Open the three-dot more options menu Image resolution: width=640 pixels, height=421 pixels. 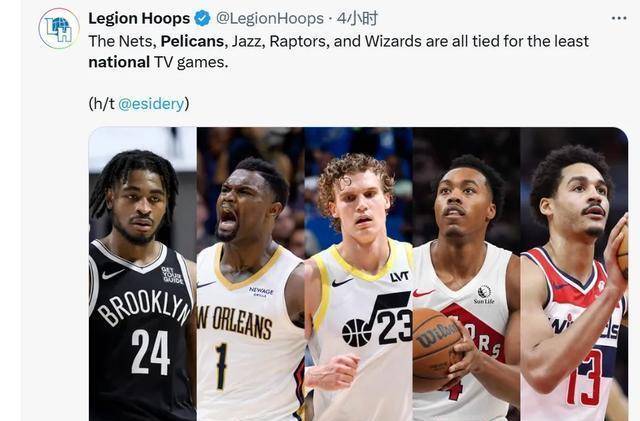619,18
